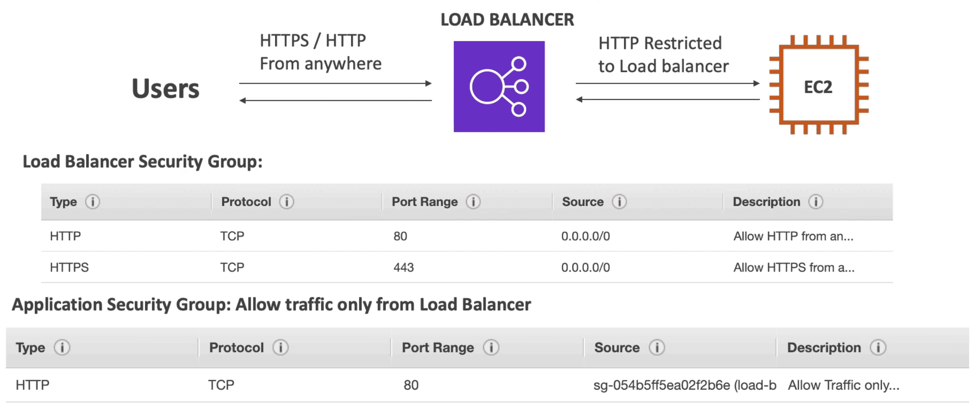Click info icon next to Type in Load Balancer table
980x413 pixels.
pos(92,201)
